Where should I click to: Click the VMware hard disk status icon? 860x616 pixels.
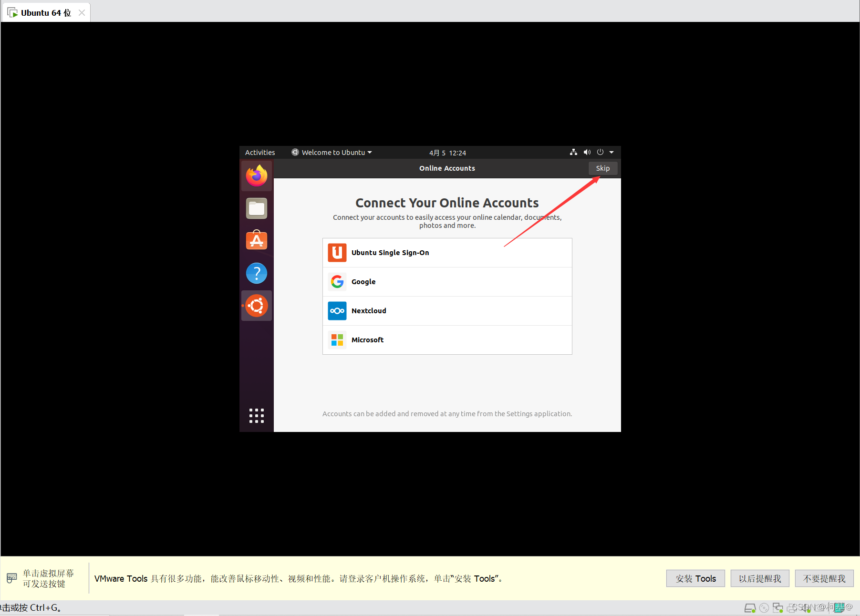[750, 608]
